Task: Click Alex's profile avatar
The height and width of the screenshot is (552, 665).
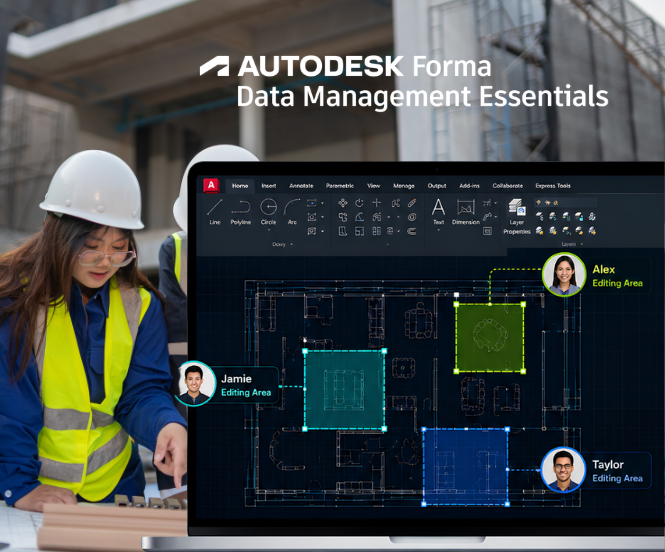Action: (x=564, y=274)
